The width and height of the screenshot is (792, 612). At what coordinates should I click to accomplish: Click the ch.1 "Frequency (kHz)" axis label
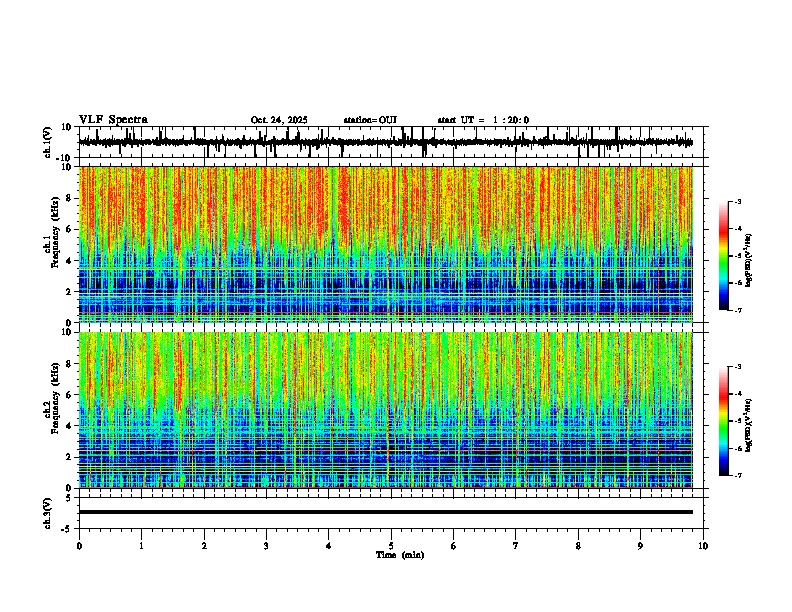pos(55,232)
